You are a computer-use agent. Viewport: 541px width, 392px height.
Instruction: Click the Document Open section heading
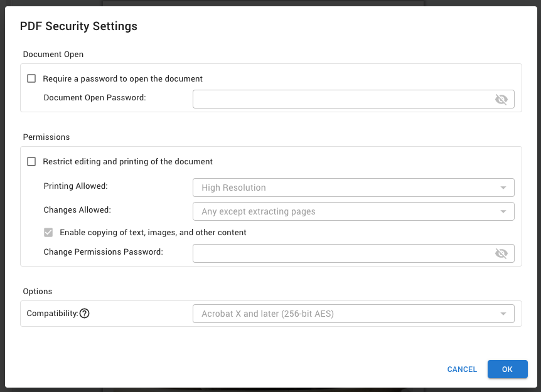pyautogui.click(x=53, y=55)
